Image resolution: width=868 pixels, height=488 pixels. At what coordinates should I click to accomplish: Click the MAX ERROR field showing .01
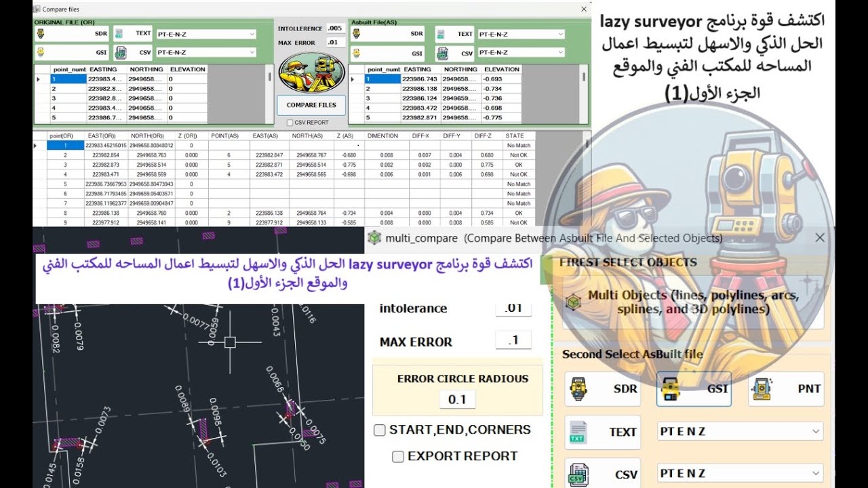pyautogui.click(x=335, y=42)
